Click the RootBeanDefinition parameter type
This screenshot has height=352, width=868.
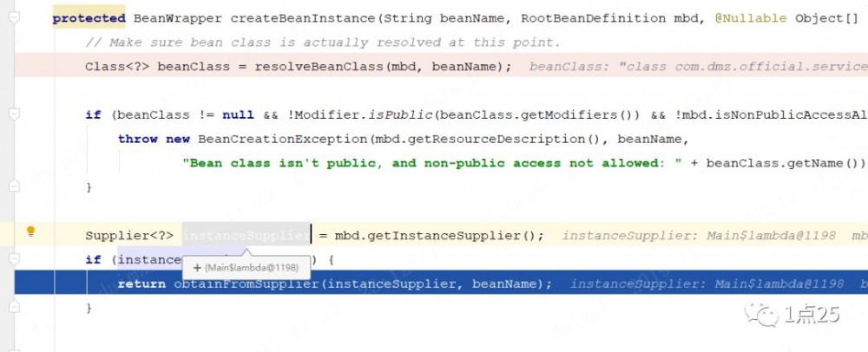coord(594,18)
